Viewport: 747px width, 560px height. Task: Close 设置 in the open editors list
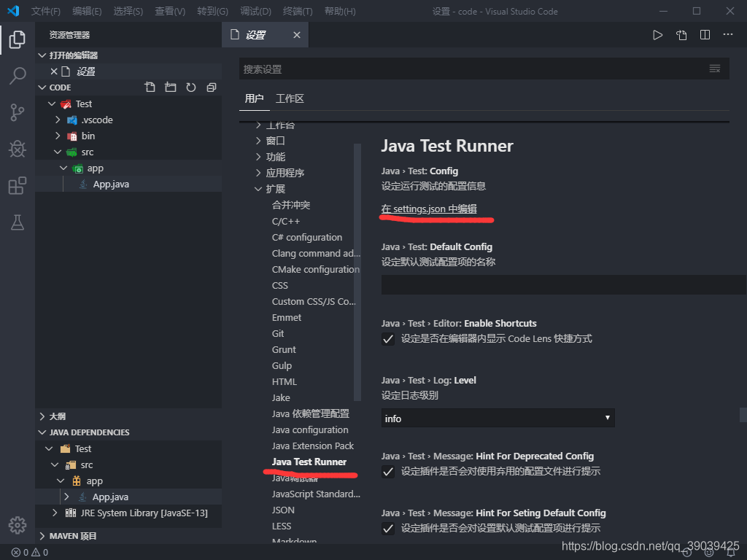[x=54, y=71]
